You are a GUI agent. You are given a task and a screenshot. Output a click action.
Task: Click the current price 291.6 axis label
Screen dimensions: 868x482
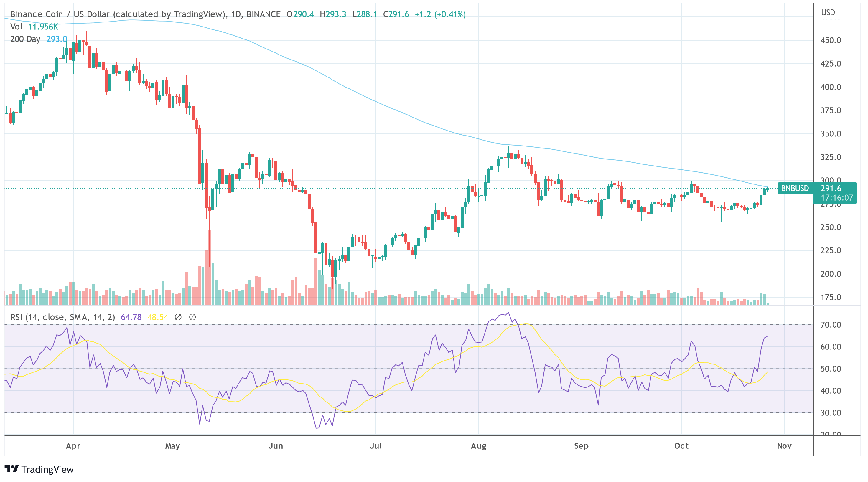(x=831, y=188)
